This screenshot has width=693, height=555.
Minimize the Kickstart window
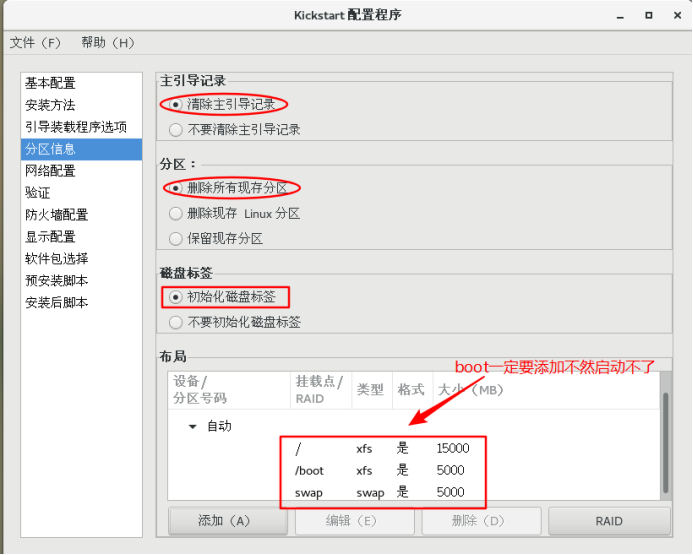(620, 15)
